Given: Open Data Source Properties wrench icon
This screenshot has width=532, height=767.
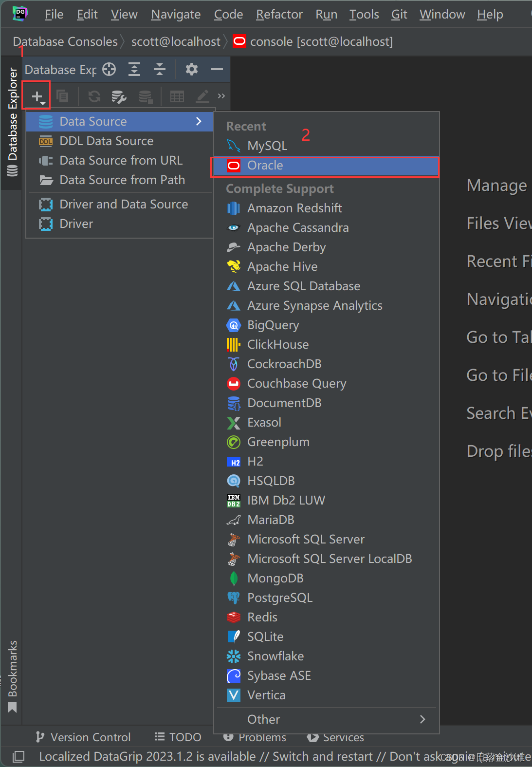Looking at the screenshot, I should point(119,96).
